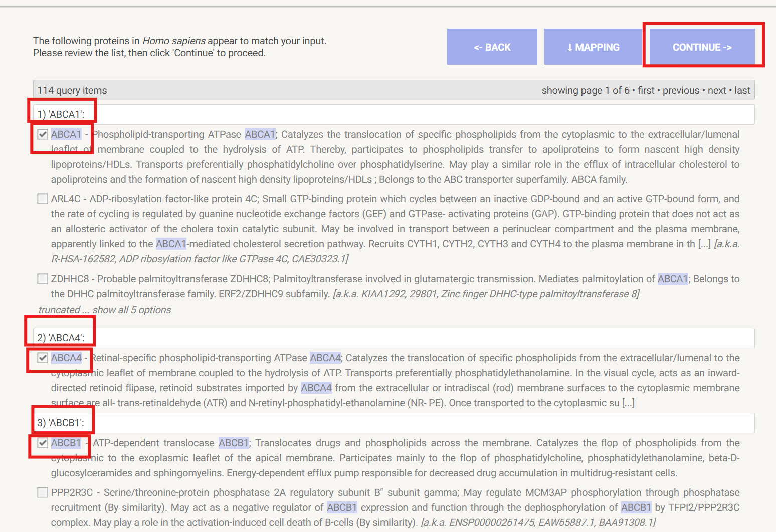Image resolution: width=776 pixels, height=532 pixels.
Task: Select ZDHHC8 protein name text
Action: click(70, 279)
